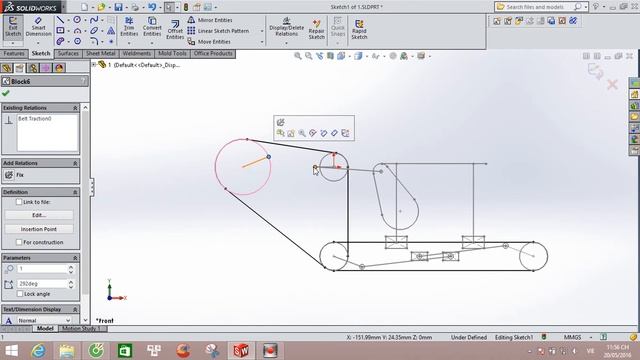Click Move Entities
640x360 pixels.
pyautogui.click(x=209, y=42)
